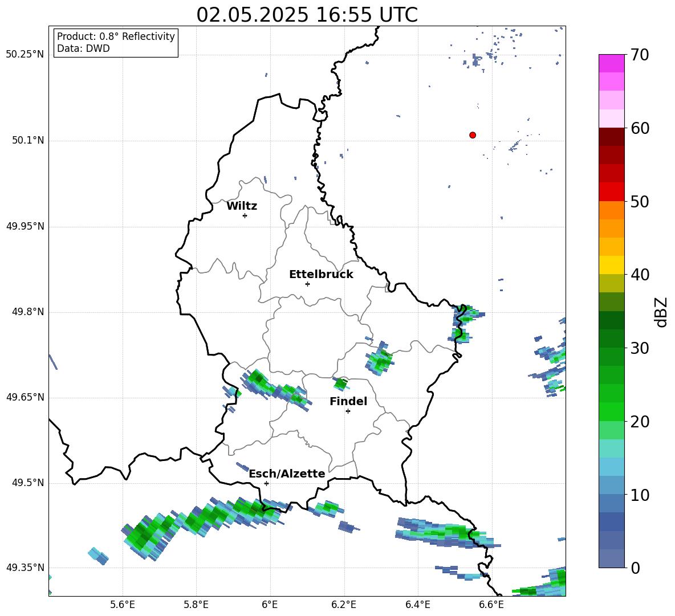Click the 6.2°E longitude label
Image resolution: width=675 pixels, height=616 pixels.
(344, 605)
